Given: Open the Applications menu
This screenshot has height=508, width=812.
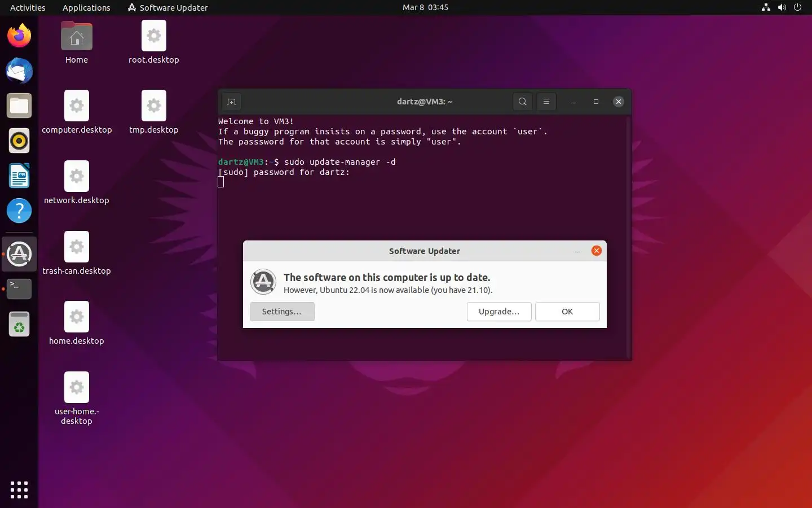Looking at the screenshot, I should pyautogui.click(x=86, y=7).
